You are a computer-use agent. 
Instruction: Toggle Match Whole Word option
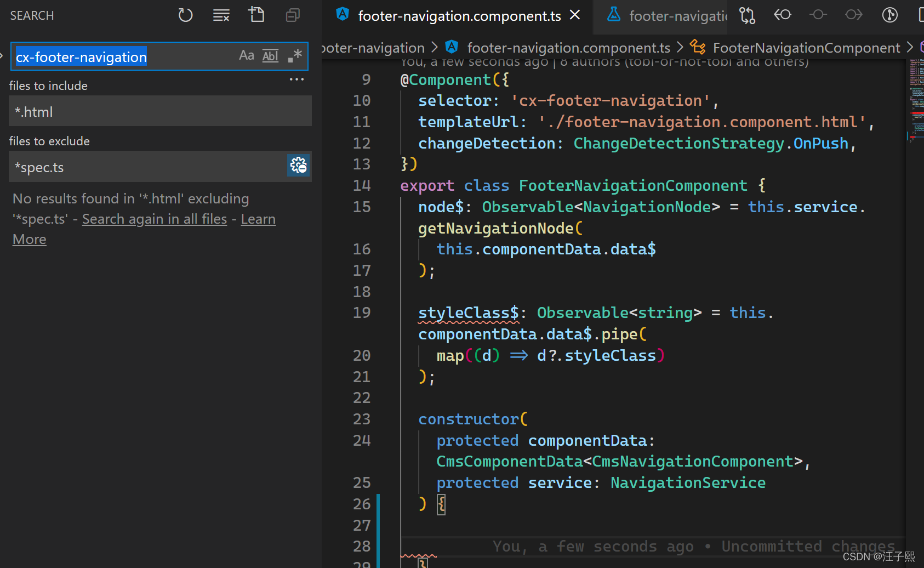270,55
